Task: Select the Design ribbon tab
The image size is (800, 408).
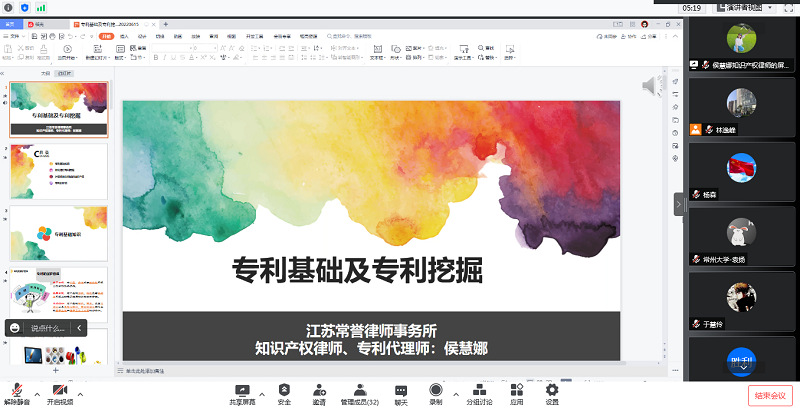Action: [x=142, y=36]
